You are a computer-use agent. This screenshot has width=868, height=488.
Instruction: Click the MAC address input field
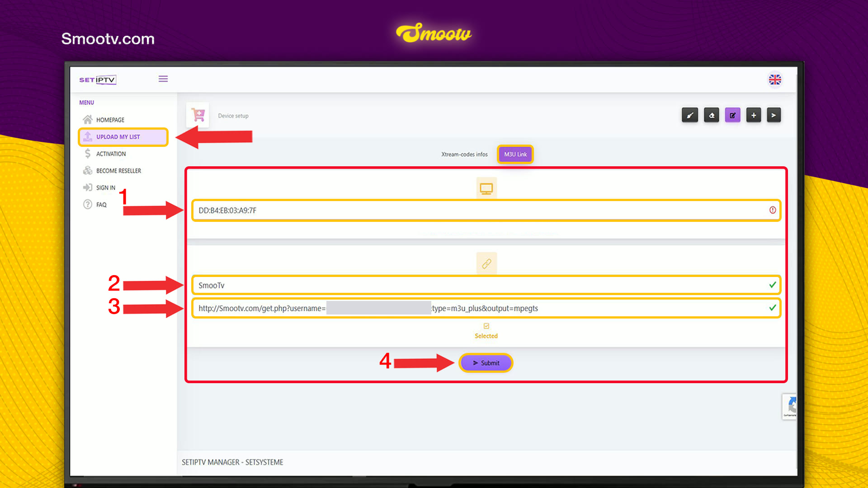click(486, 210)
